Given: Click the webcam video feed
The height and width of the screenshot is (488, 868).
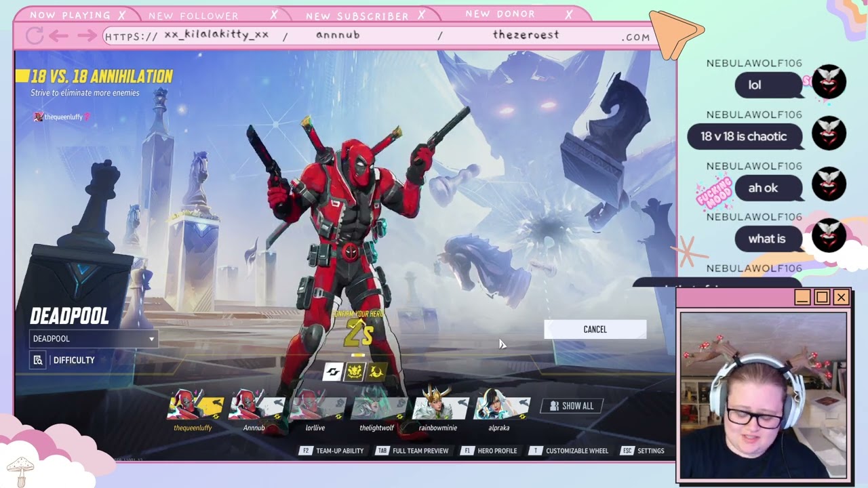Looking at the screenshot, I should [764, 396].
